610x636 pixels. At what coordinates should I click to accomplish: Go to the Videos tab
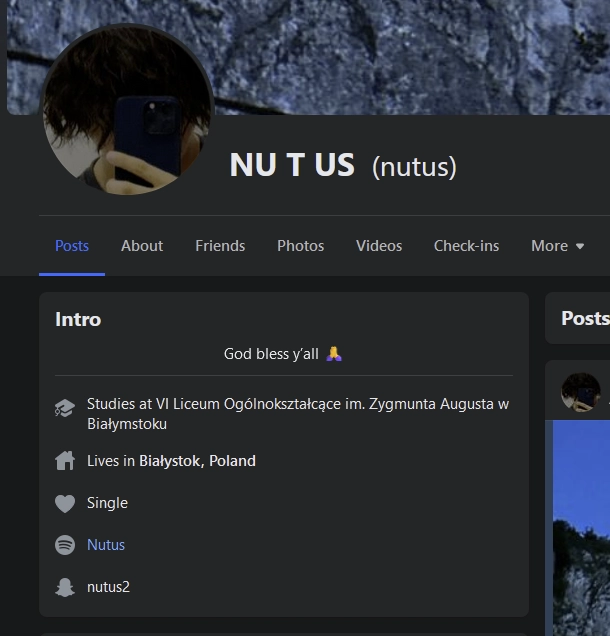379,246
